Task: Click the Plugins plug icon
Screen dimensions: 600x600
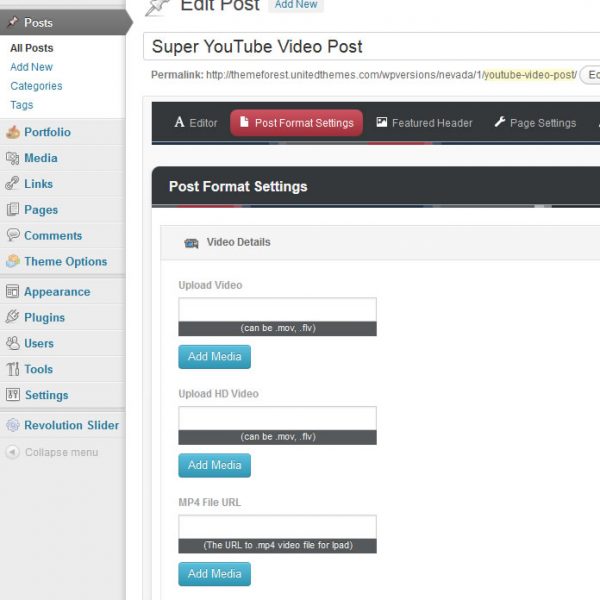Action: (x=13, y=318)
